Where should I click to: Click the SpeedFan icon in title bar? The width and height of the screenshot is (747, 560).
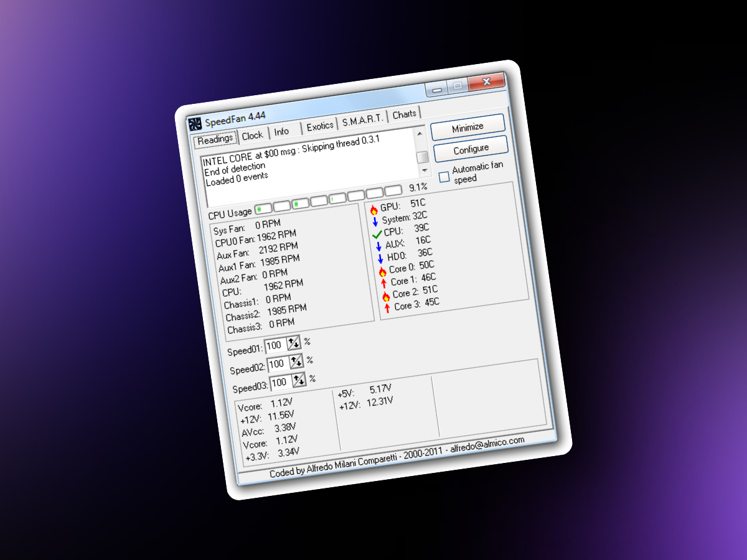coord(195,124)
